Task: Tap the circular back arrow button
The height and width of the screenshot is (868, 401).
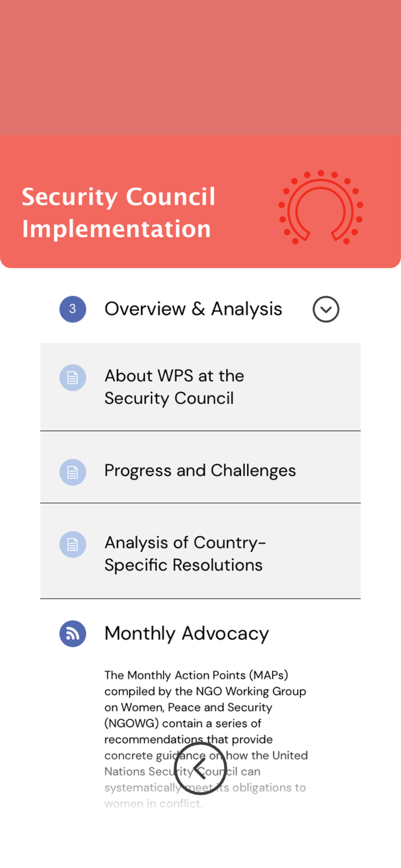Action: [x=200, y=768]
